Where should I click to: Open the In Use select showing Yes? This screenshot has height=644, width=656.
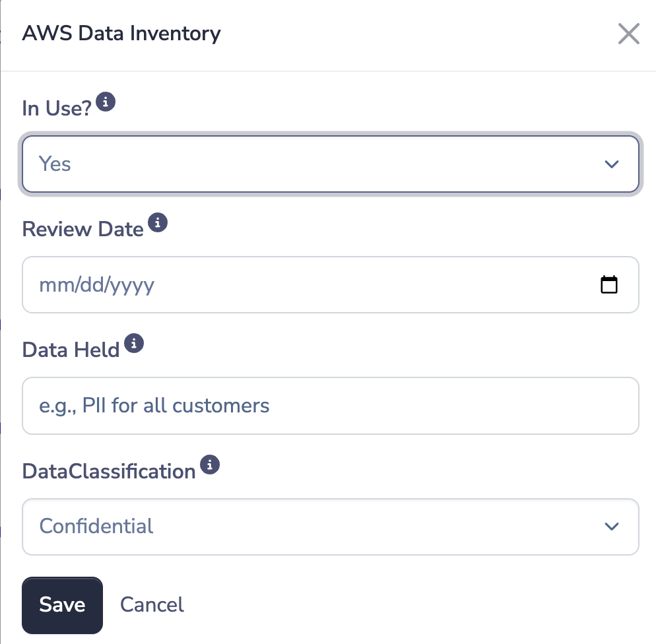tap(317, 164)
